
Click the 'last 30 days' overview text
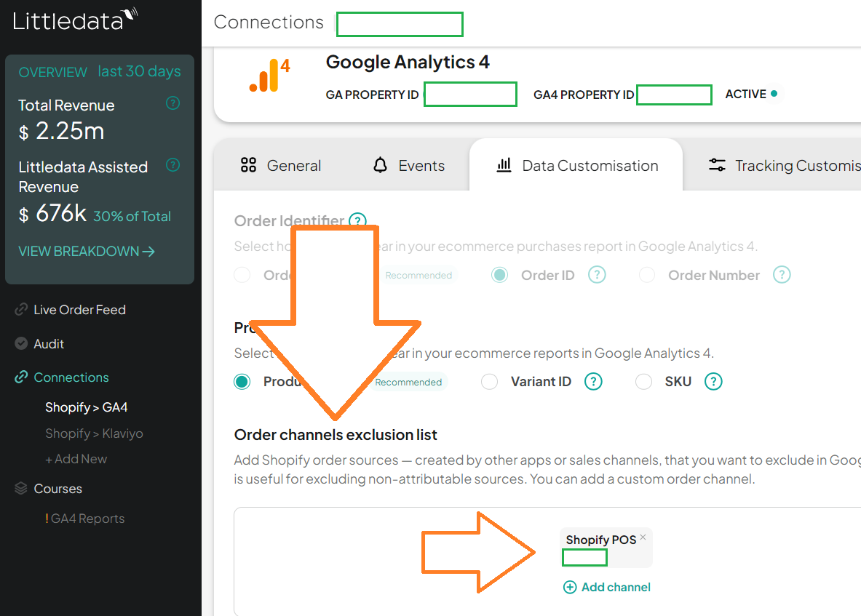[140, 71]
